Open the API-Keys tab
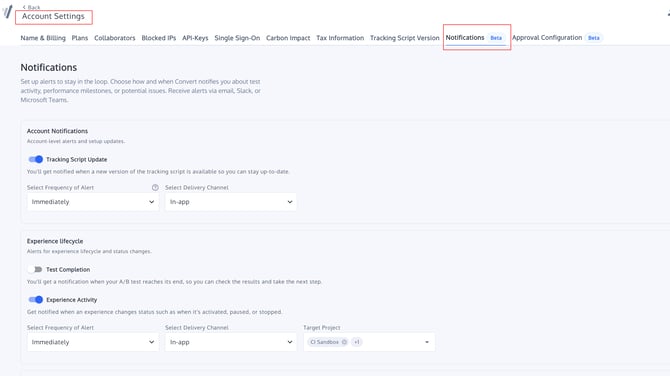This screenshot has height=376, width=670. pyautogui.click(x=195, y=38)
